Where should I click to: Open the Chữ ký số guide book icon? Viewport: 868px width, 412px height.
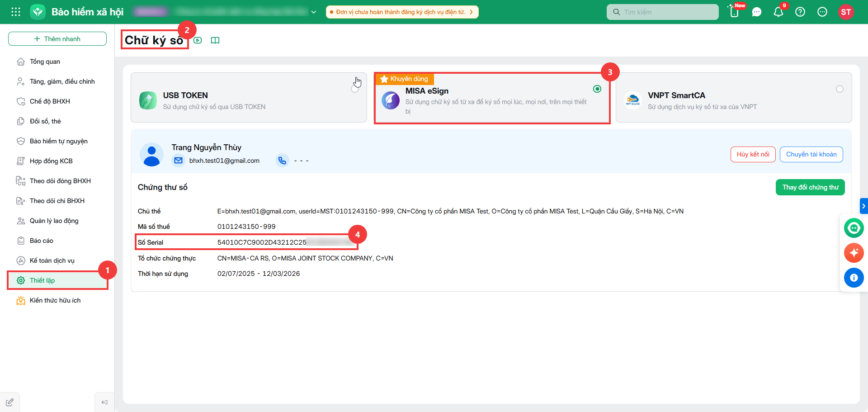click(x=215, y=40)
